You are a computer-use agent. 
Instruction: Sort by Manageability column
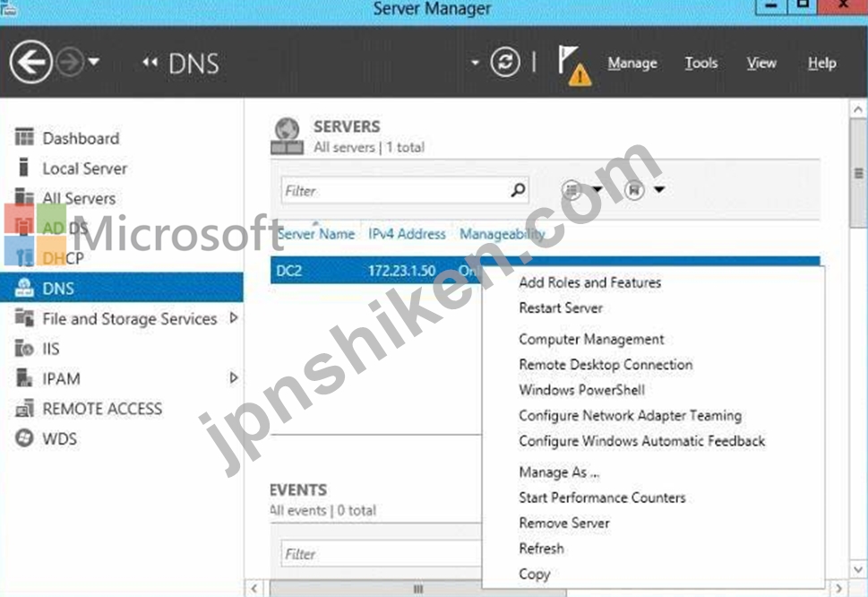pos(503,234)
